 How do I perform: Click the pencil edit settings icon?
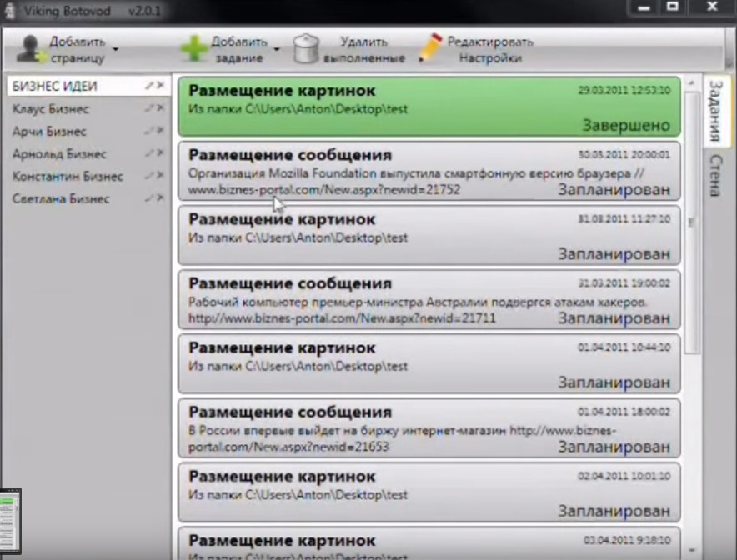pyautogui.click(x=430, y=48)
